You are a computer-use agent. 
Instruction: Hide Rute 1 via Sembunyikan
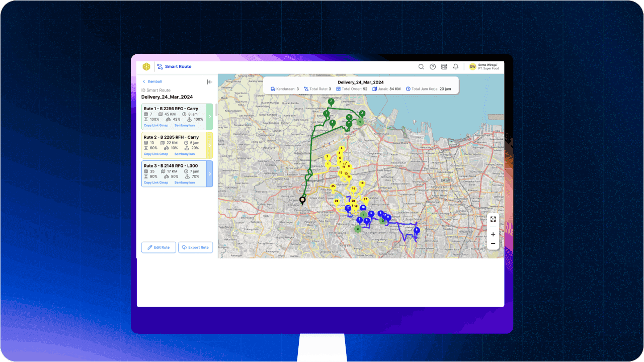tap(184, 125)
